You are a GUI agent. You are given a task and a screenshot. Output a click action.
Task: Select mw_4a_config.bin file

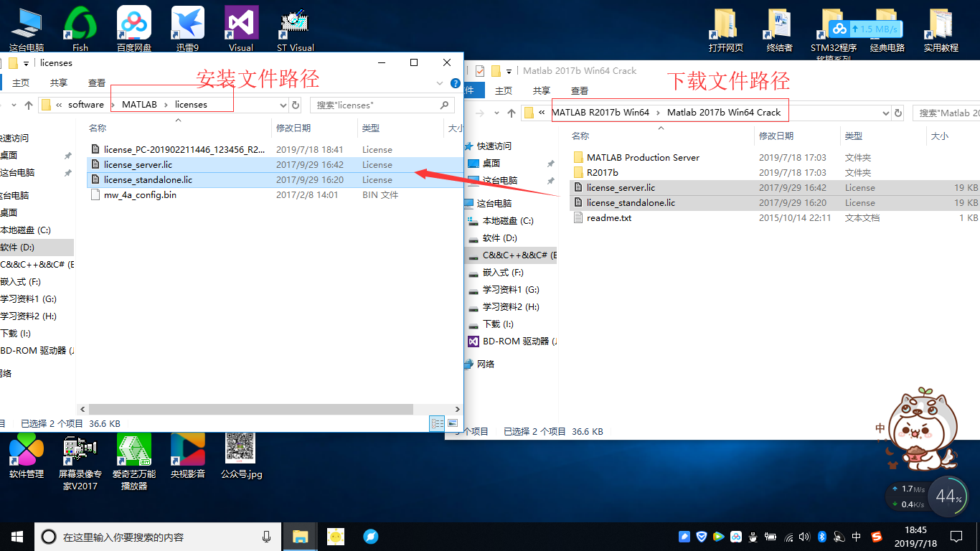140,195
